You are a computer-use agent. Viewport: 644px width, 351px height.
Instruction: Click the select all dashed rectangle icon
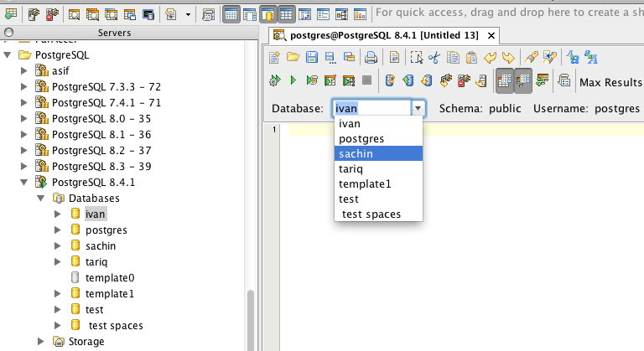tap(417, 58)
